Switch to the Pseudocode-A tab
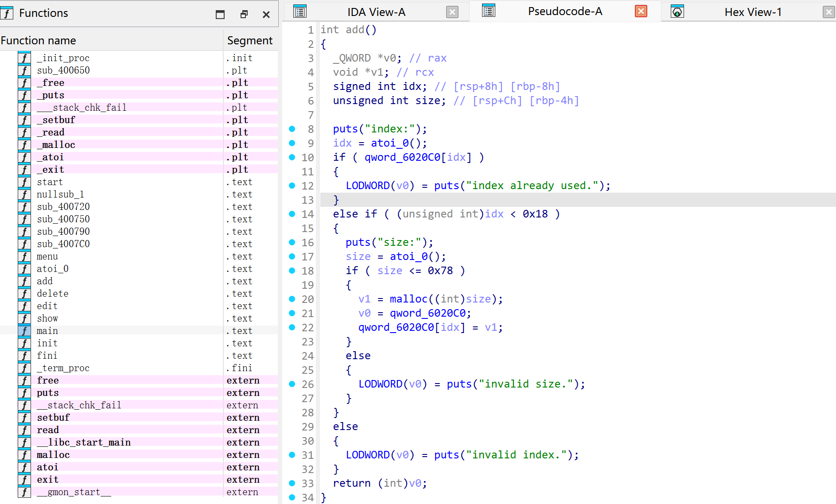Image resolution: width=836 pixels, height=504 pixels. coord(565,11)
